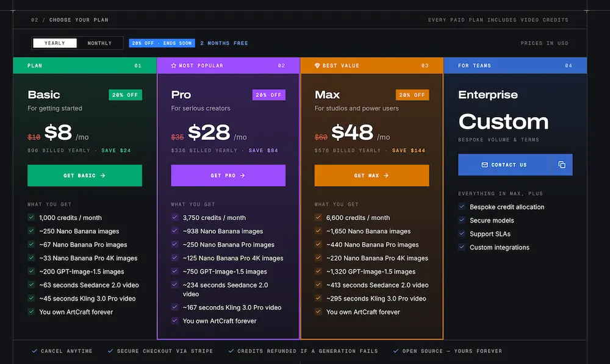The image size is (610, 364).
Task: Click '~220 Nano Banana Pro 4K images' row
Action: [x=371, y=259]
